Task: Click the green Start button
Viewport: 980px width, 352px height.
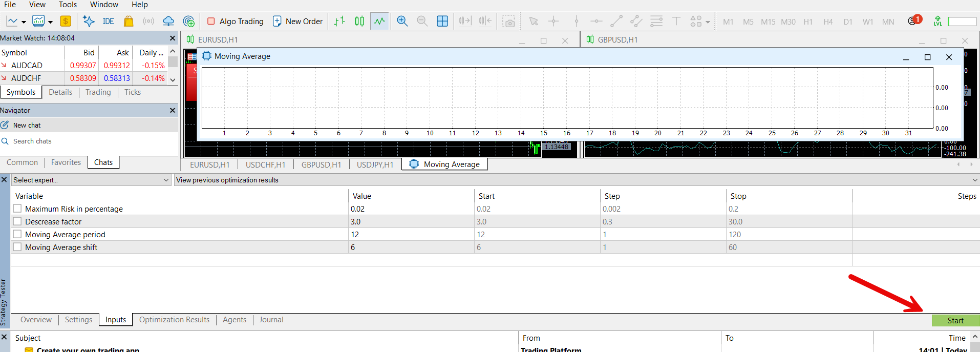Action: coord(955,320)
